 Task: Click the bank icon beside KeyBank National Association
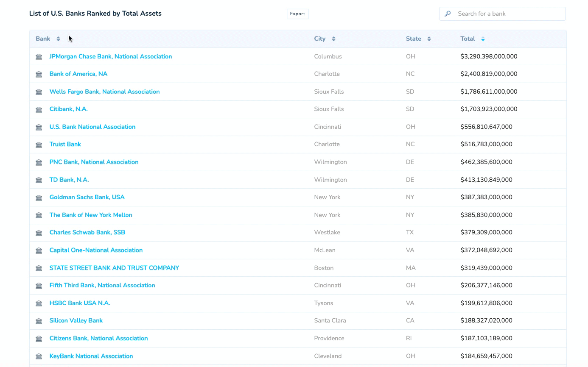[x=39, y=356]
